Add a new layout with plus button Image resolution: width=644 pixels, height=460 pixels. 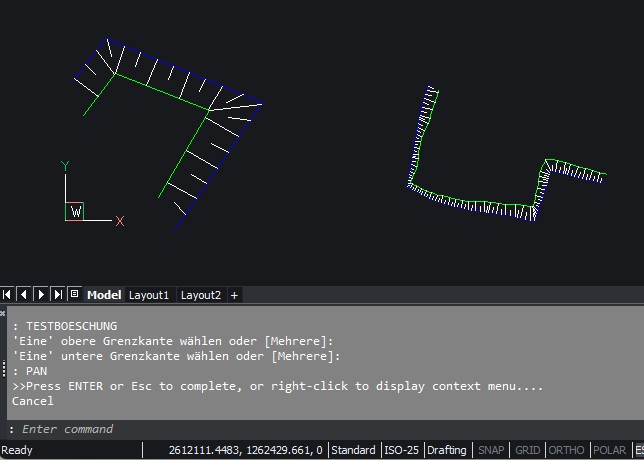[x=234, y=295]
